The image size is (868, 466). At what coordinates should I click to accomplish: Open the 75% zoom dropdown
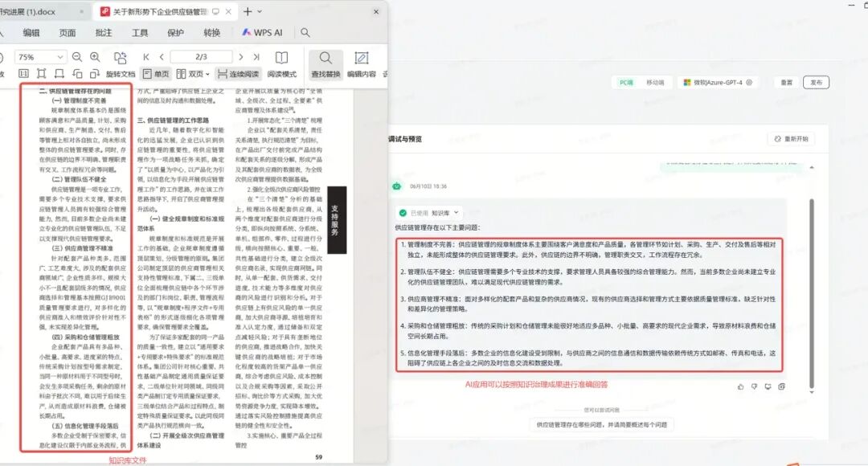coord(60,57)
